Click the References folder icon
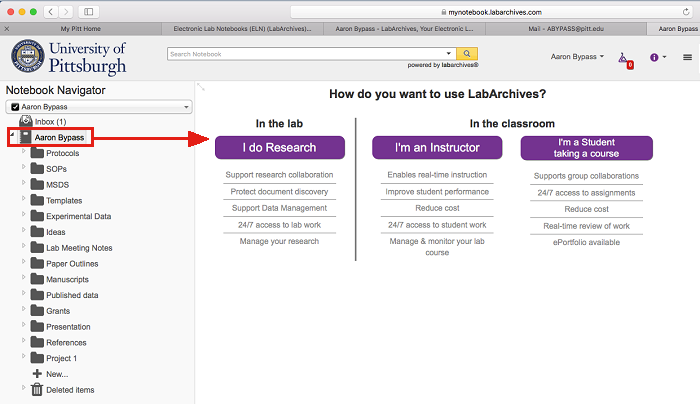700x404 pixels. 37,342
